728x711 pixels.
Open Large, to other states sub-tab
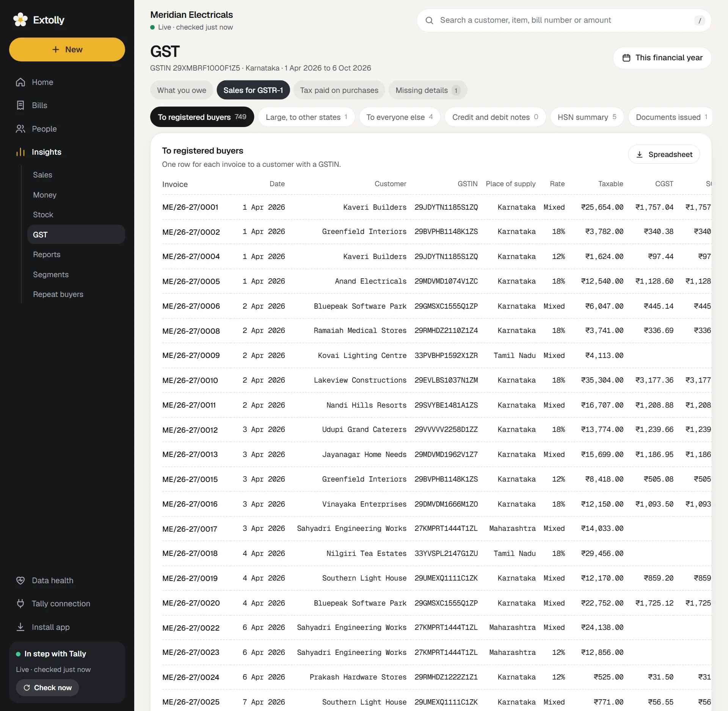pos(306,117)
